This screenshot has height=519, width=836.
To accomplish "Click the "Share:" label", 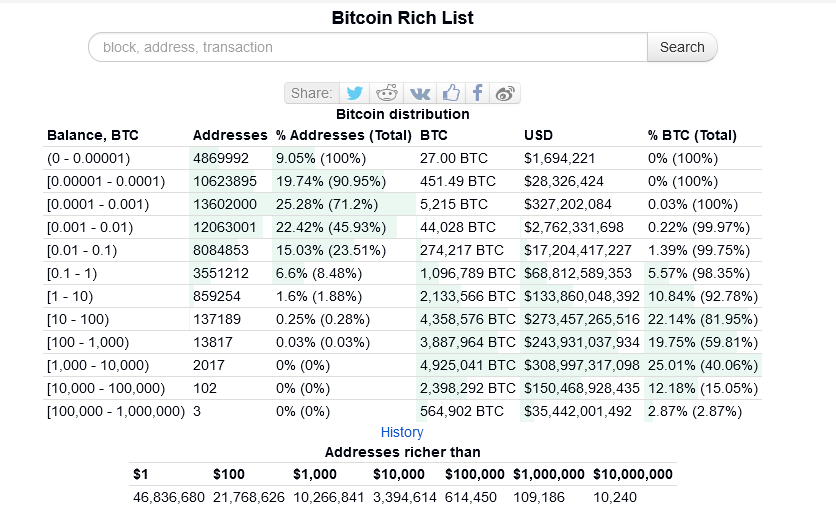I will click(x=311, y=93).
